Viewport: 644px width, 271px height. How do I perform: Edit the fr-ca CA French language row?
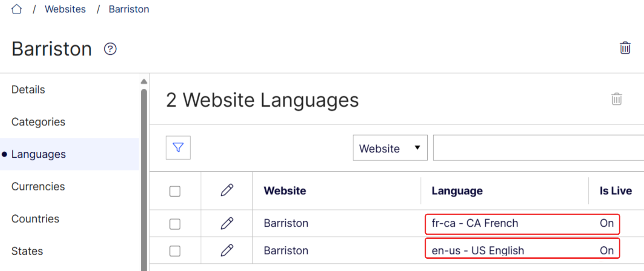pyautogui.click(x=226, y=223)
